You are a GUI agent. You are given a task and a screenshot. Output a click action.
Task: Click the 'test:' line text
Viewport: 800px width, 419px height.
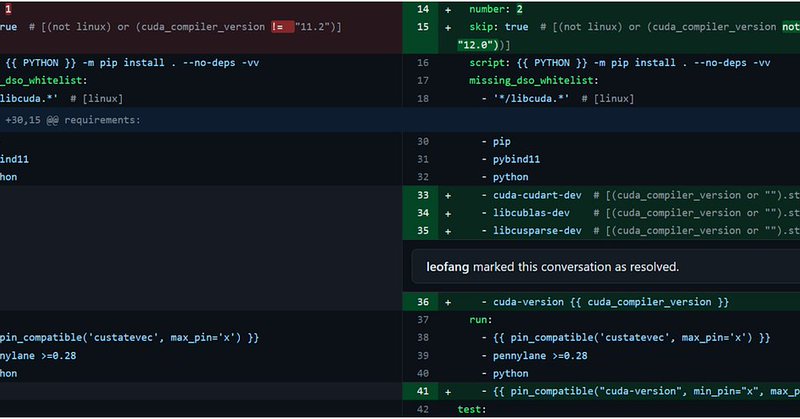472,409
